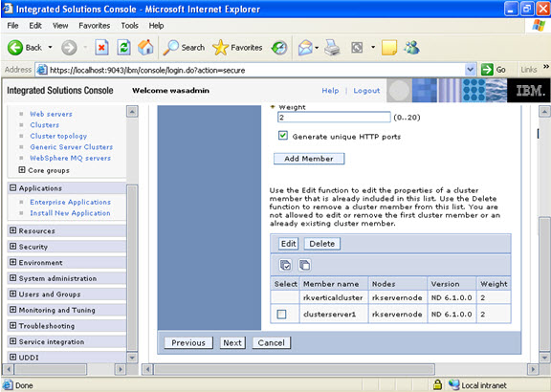
Task: Click the Forward arrow icon
Action: click(x=69, y=48)
